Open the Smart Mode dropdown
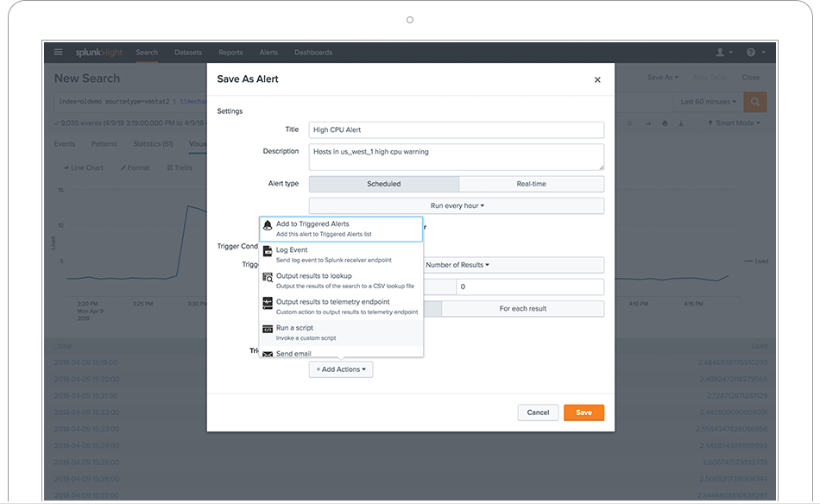 pos(735,123)
